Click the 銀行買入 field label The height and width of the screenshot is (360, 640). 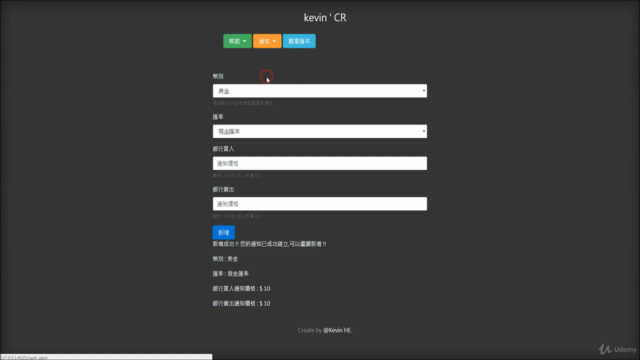tap(223, 149)
